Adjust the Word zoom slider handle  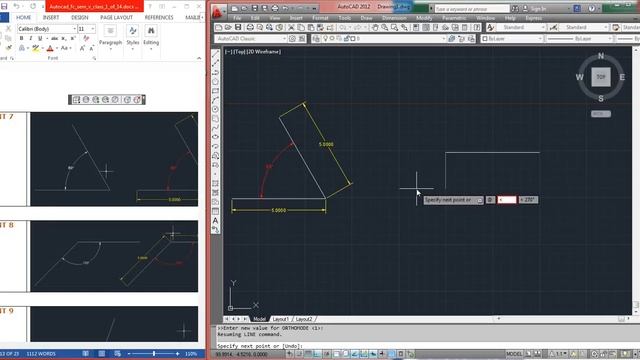pyautogui.click(x=154, y=353)
